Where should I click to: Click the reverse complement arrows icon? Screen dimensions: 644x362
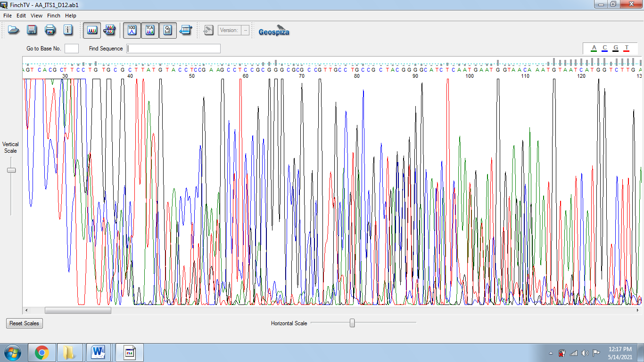[x=186, y=30]
